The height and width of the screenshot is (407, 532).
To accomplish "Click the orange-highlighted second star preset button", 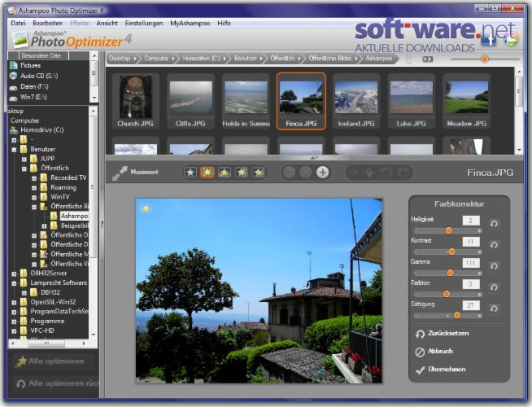I will (x=207, y=172).
